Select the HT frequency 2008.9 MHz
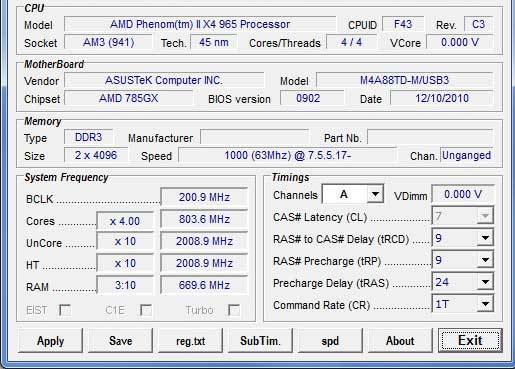Screen dimensions: 515x369 click(x=204, y=263)
